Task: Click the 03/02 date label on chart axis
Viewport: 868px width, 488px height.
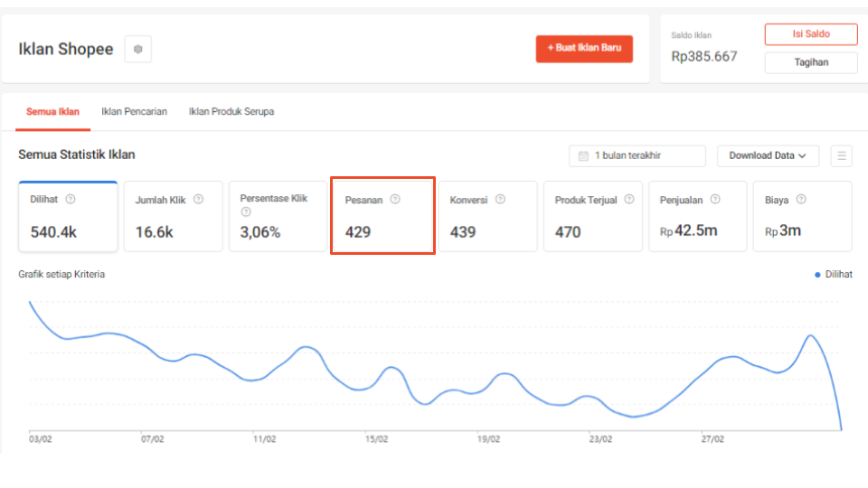Action: pyautogui.click(x=41, y=439)
